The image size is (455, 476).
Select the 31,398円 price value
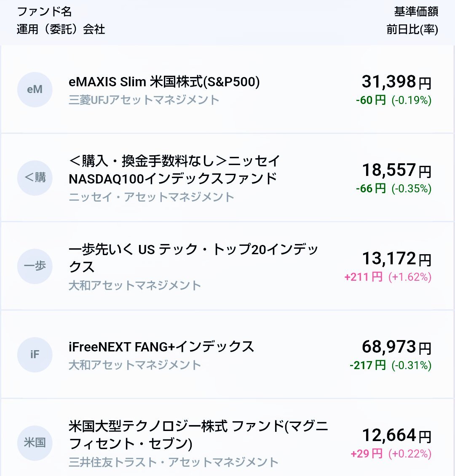coord(396,82)
